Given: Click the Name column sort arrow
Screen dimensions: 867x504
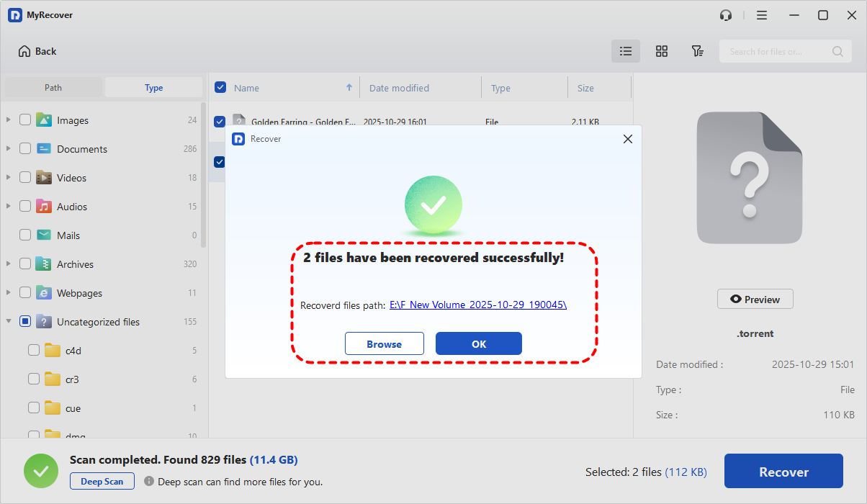Looking at the screenshot, I should coord(349,88).
